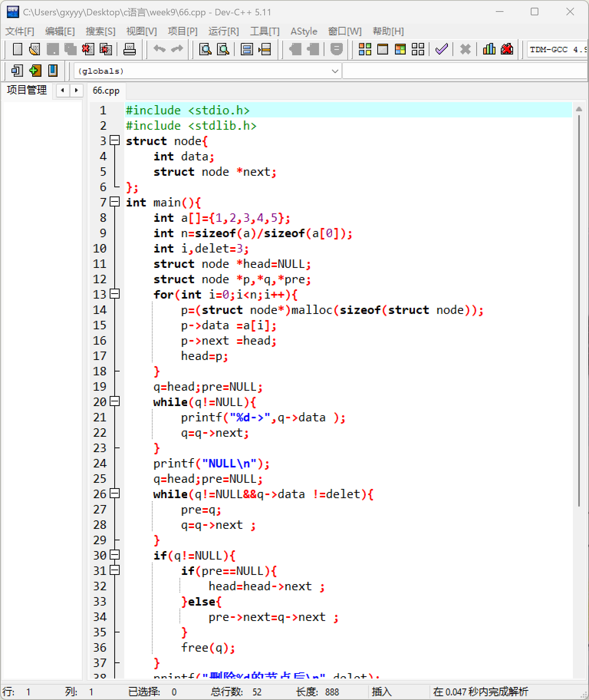
Task: Click the Close All files icon
Action: 105,49
